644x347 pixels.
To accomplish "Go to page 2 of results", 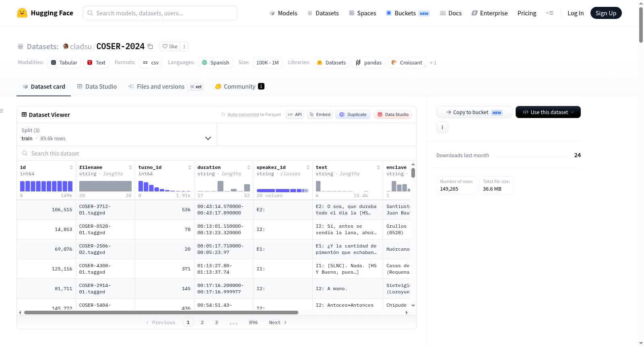I will pos(202,322).
